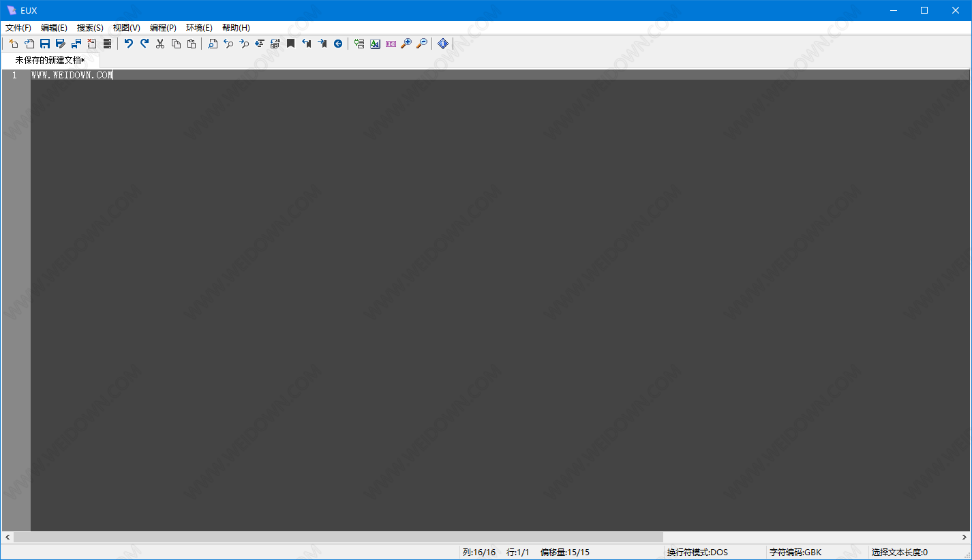Click the New document toolbar icon
The image size is (972, 560).
(13, 44)
